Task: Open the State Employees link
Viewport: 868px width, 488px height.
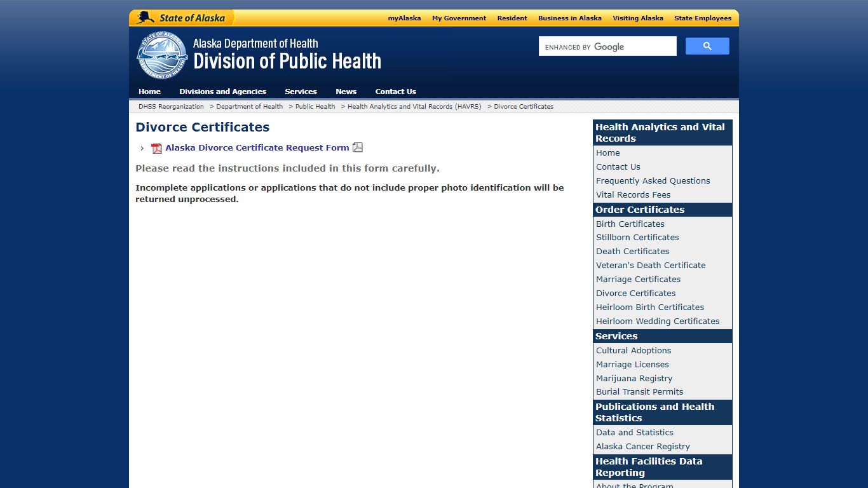Action: point(703,18)
